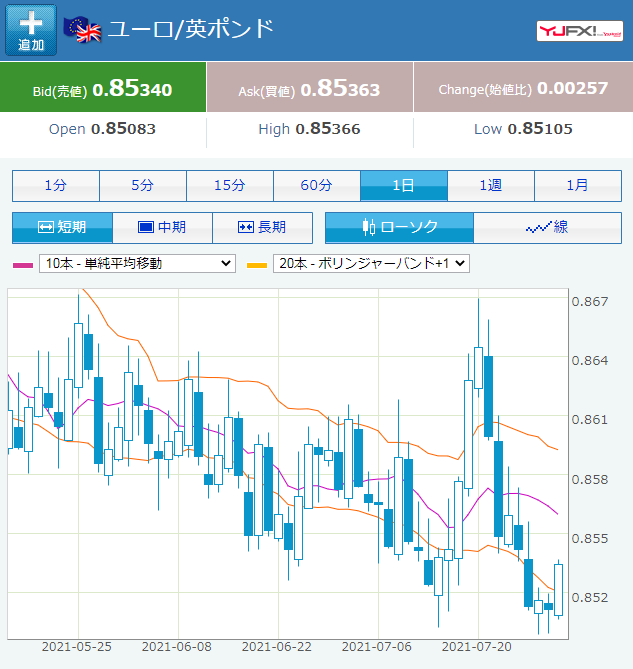Click the EU/UK flag currency pair icon

[x=82, y=30]
